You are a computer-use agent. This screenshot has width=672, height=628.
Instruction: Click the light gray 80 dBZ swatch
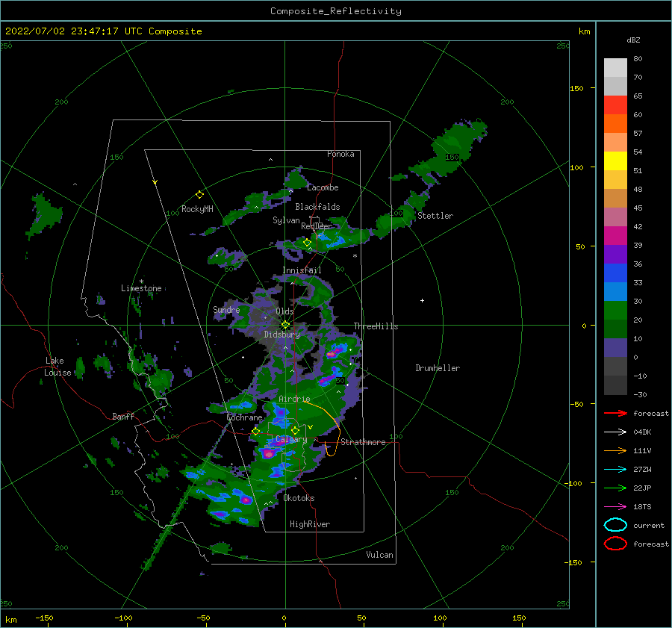615,67
